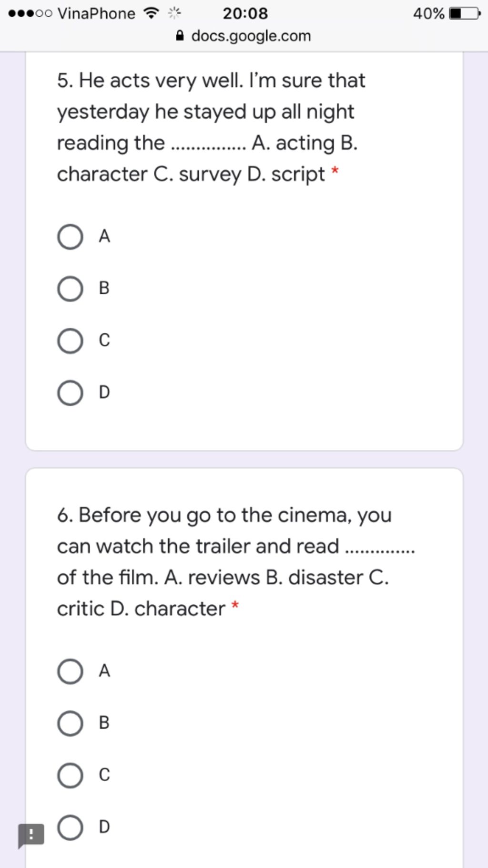Tap the cellular signal strength dots

30,13
